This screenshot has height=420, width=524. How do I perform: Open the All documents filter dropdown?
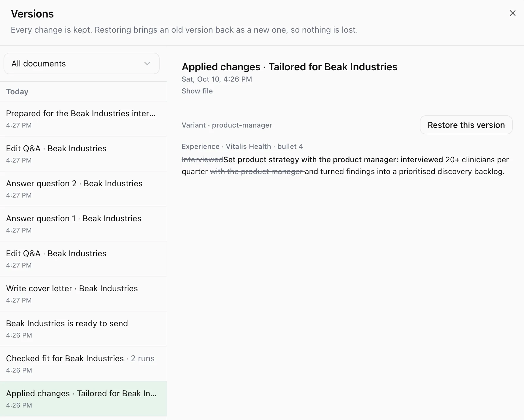coord(82,63)
